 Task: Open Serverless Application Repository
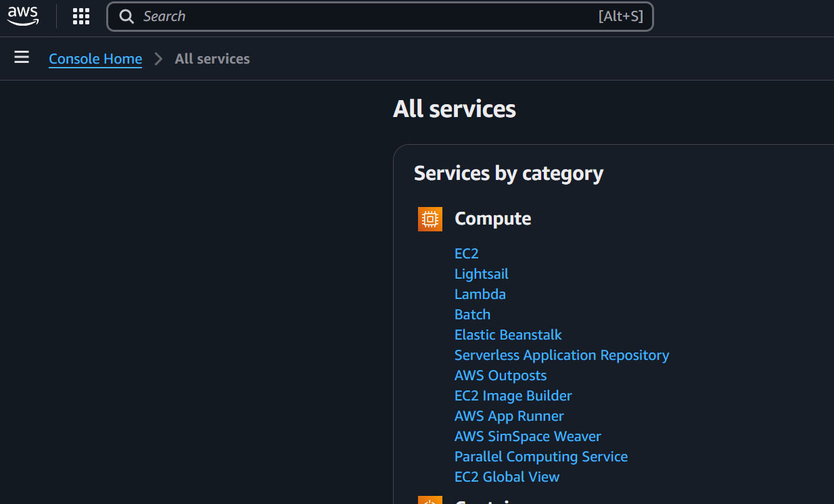click(562, 355)
